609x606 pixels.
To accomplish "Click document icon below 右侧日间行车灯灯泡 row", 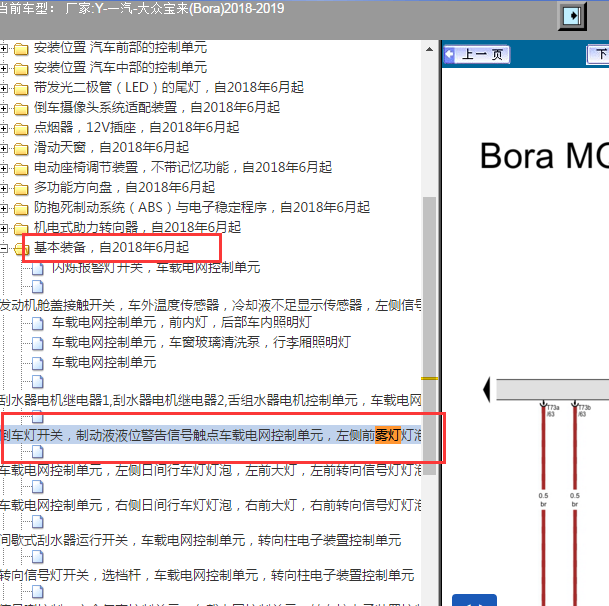I will (x=38, y=522).
